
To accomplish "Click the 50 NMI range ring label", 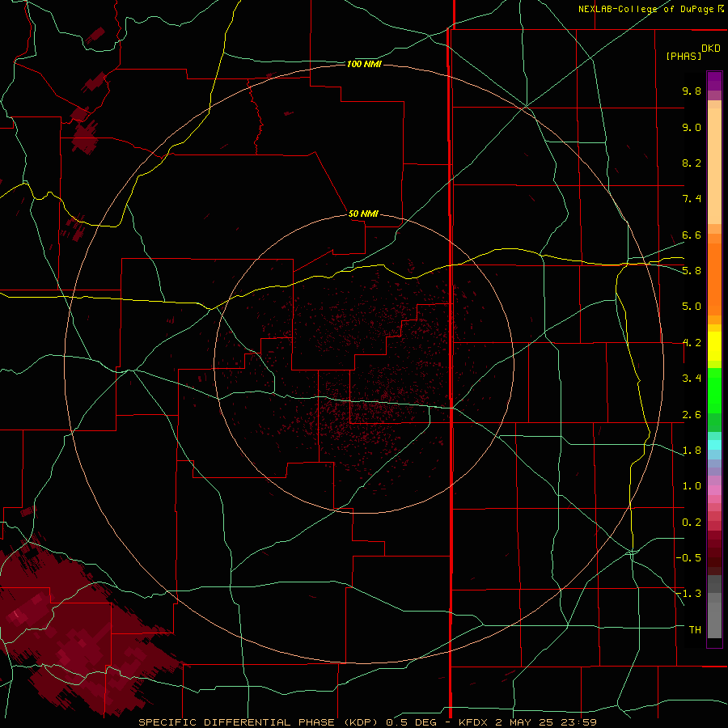I will 363,214.
